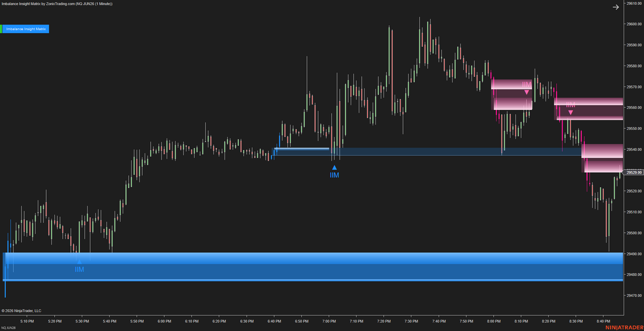Click the 29600.00 price axis label
Image resolution: width=644 pixels, height=331 pixels.
[x=634, y=24]
